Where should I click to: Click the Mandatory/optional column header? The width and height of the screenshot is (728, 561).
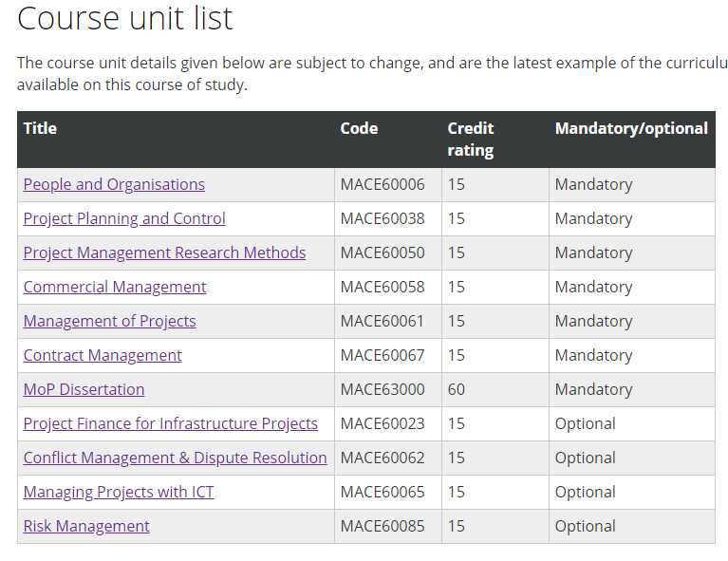coord(631,128)
